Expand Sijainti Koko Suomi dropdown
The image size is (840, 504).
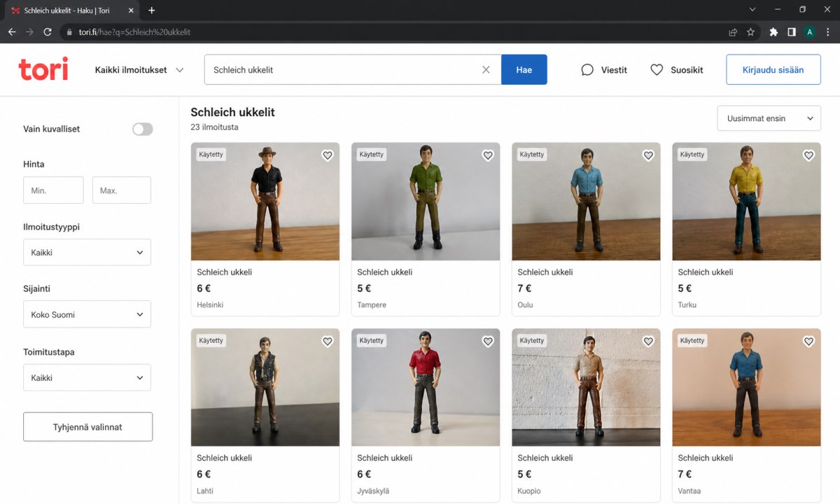pyautogui.click(x=87, y=314)
